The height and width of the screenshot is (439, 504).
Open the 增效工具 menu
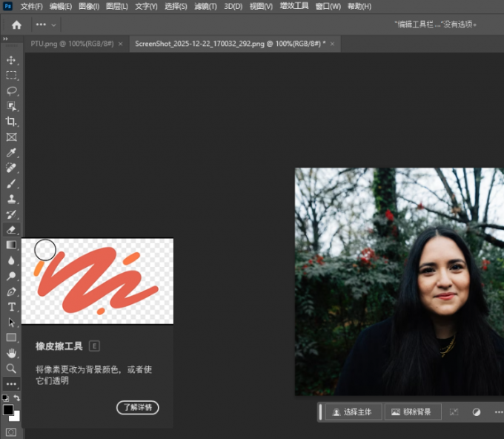tap(294, 6)
